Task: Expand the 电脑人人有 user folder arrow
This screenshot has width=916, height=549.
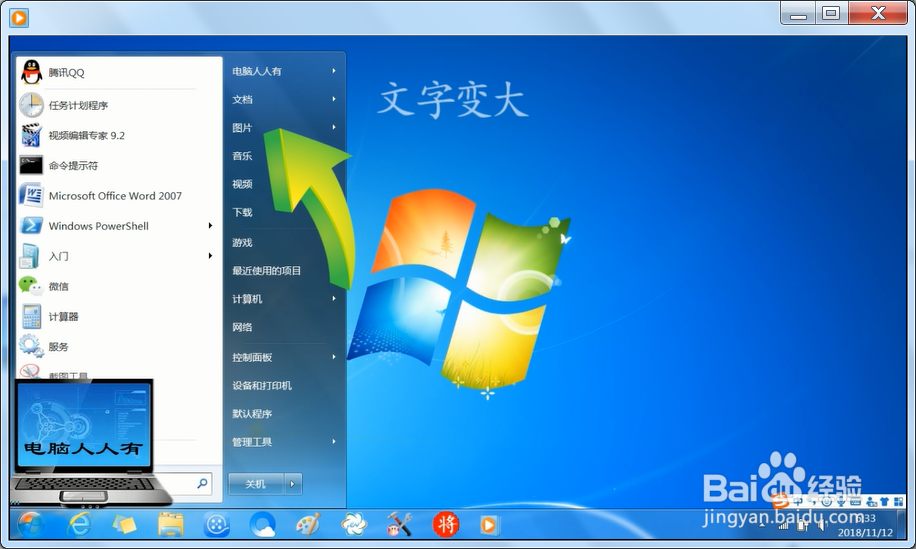Action: (x=334, y=71)
